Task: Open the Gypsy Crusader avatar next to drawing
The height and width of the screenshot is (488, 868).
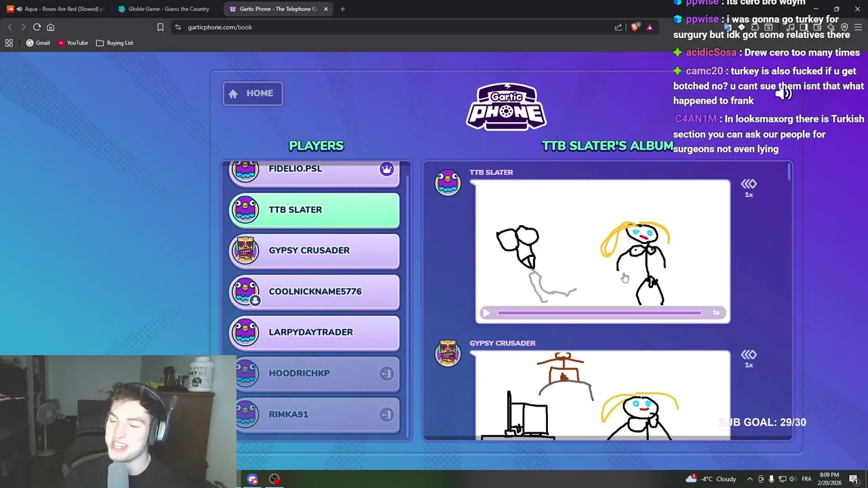Action: click(448, 354)
